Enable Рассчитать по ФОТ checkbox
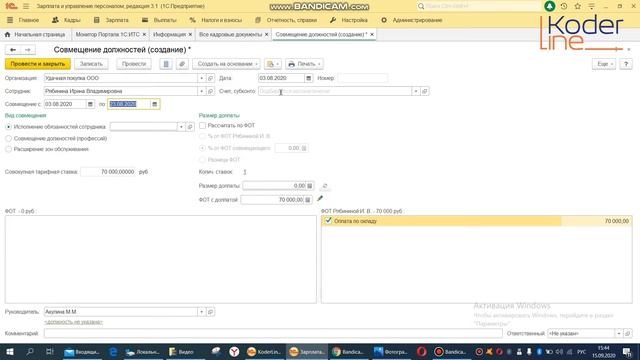Screen dimensions: 640x360 pos(202,125)
